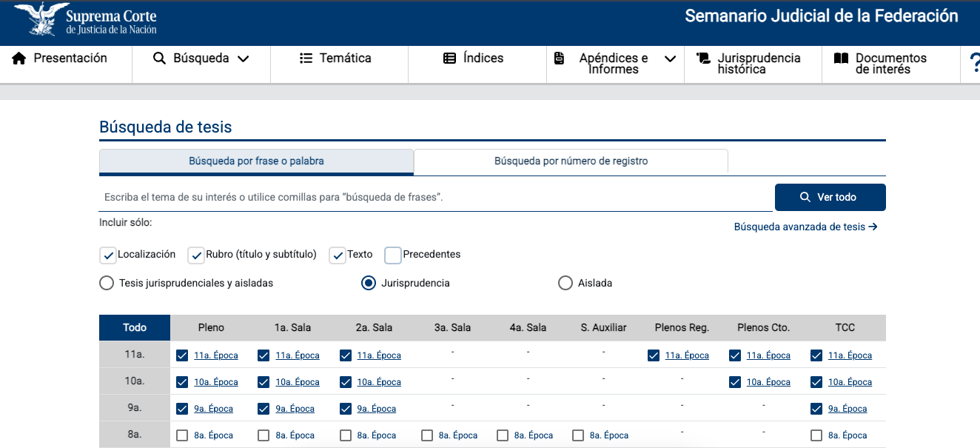Viewport: 980px width, 448px height.
Task: Click the open book icon beside Documentos de interés
Action: (x=841, y=58)
